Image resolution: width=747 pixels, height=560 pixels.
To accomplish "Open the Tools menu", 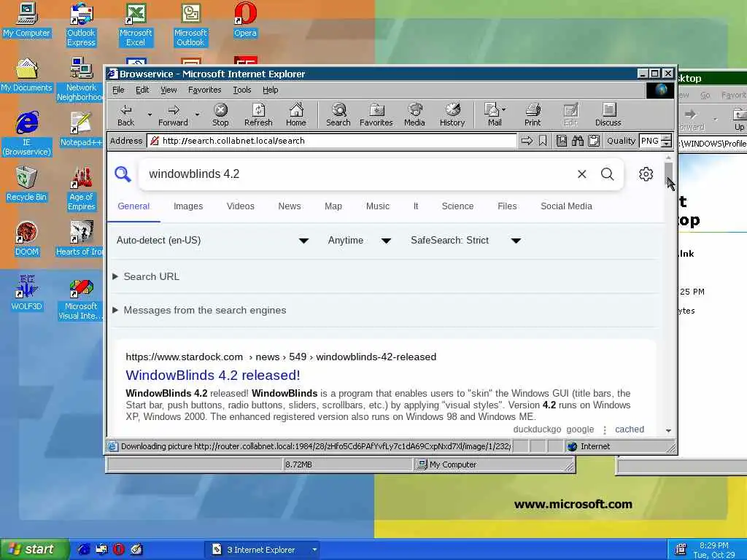I will [242, 90].
